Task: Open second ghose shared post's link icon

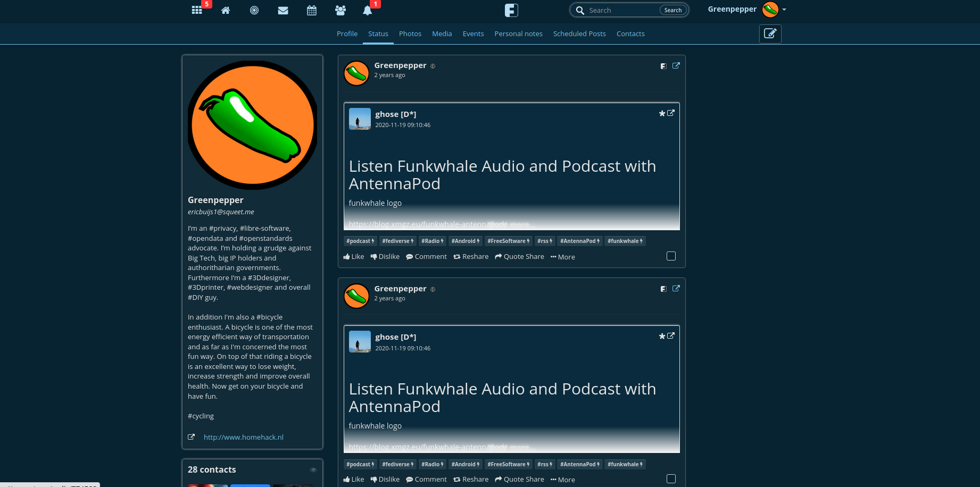Action: point(671,335)
